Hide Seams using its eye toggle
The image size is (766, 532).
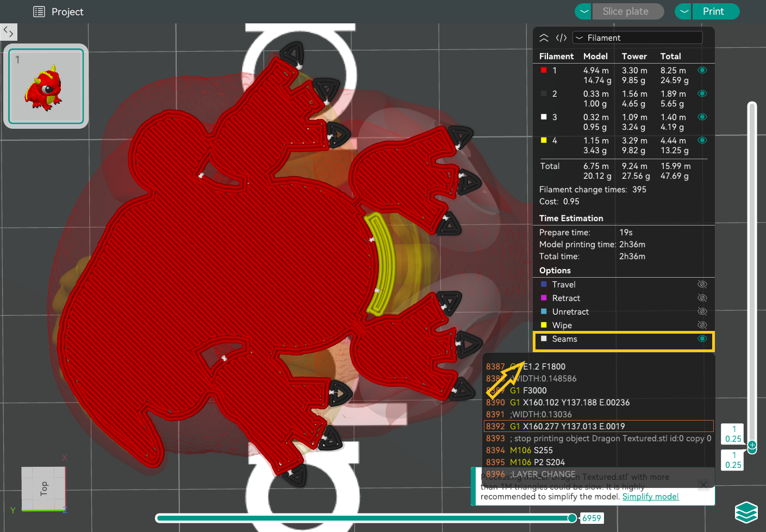pos(702,339)
